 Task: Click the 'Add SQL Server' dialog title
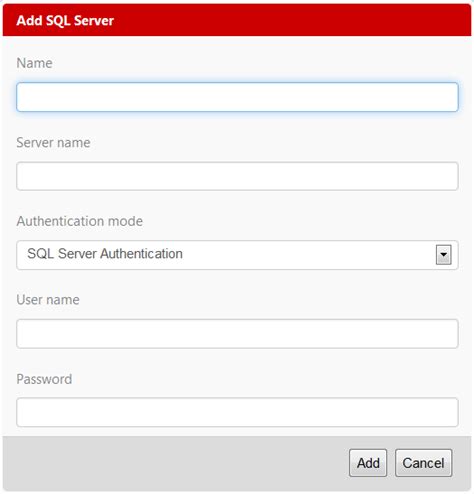click(x=65, y=21)
